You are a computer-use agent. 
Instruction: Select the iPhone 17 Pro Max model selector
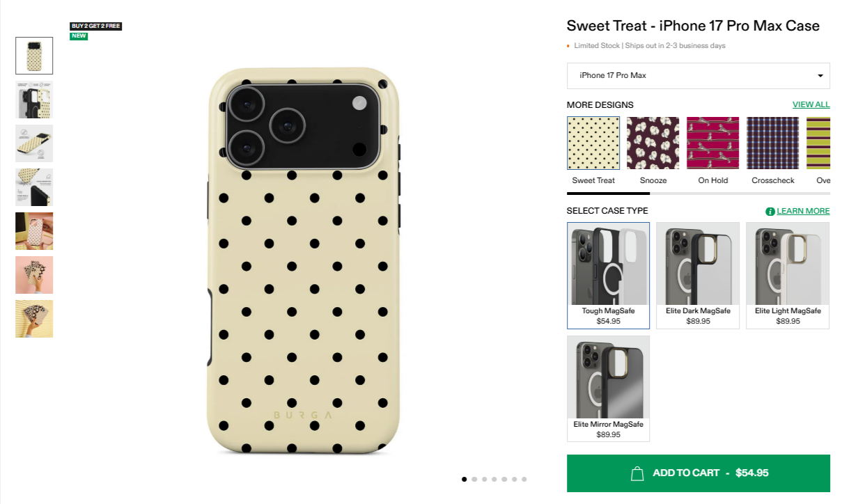(x=698, y=75)
